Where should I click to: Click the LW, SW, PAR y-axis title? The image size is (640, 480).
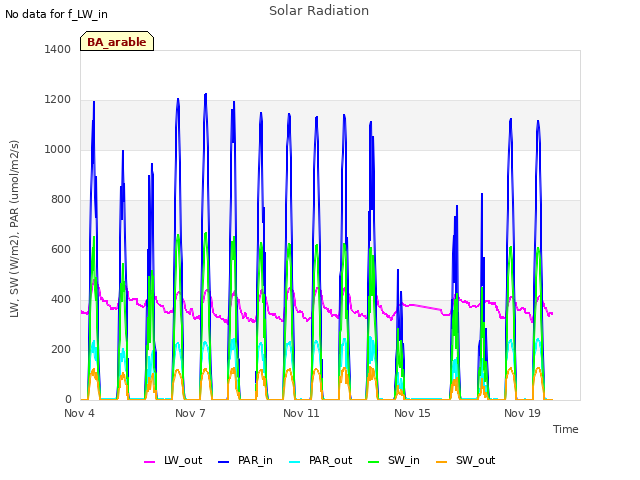click(14, 229)
